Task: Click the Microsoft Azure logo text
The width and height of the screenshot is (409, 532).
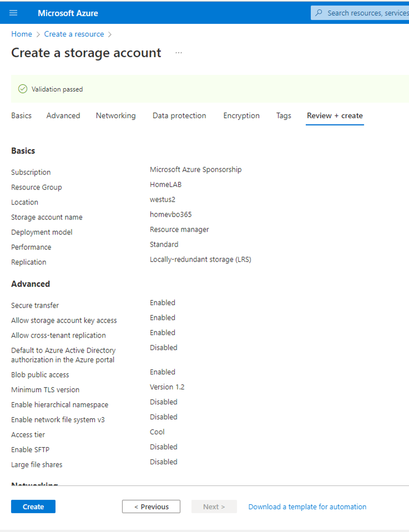Action: (x=68, y=13)
